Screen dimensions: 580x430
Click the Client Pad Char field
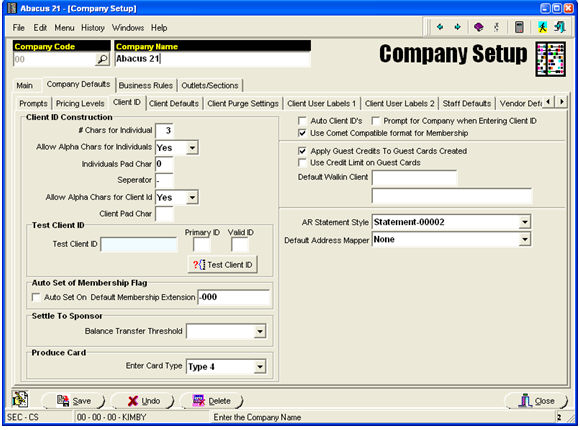coord(164,214)
